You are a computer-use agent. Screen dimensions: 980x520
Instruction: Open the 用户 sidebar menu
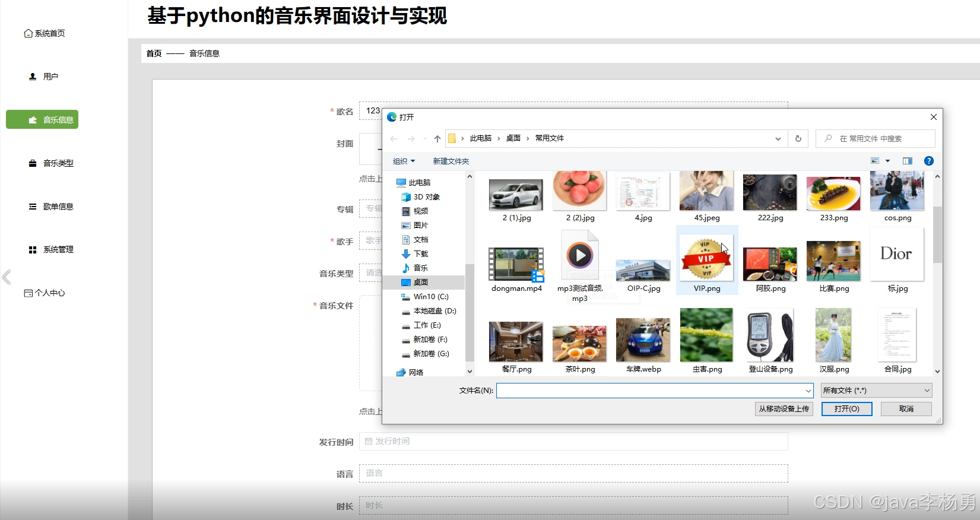pyautogui.click(x=43, y=77)
